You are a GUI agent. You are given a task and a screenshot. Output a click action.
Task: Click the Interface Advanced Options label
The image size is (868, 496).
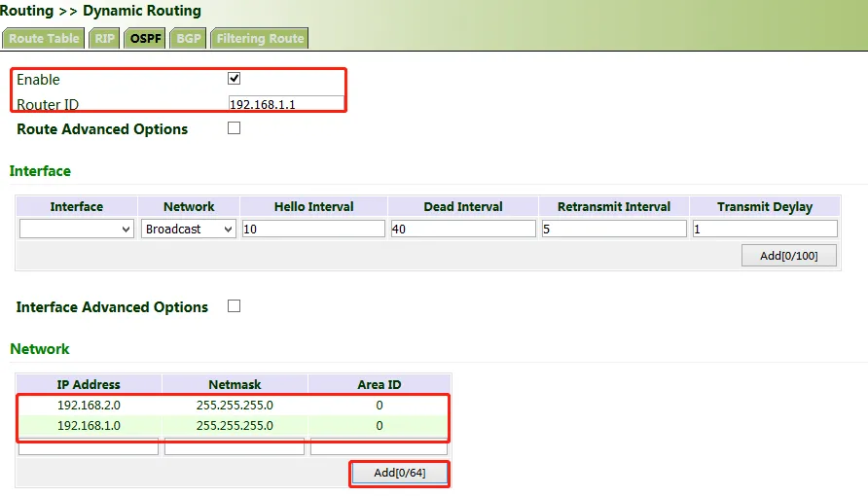pos(112,307)
